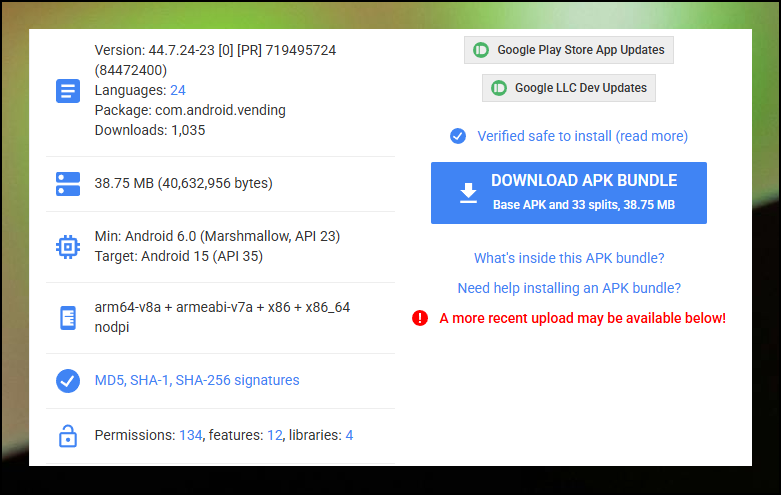The width and height of the screenshot is (781, 495).
Task: Click the architecture device icon
Action: [x=68, y=318]
